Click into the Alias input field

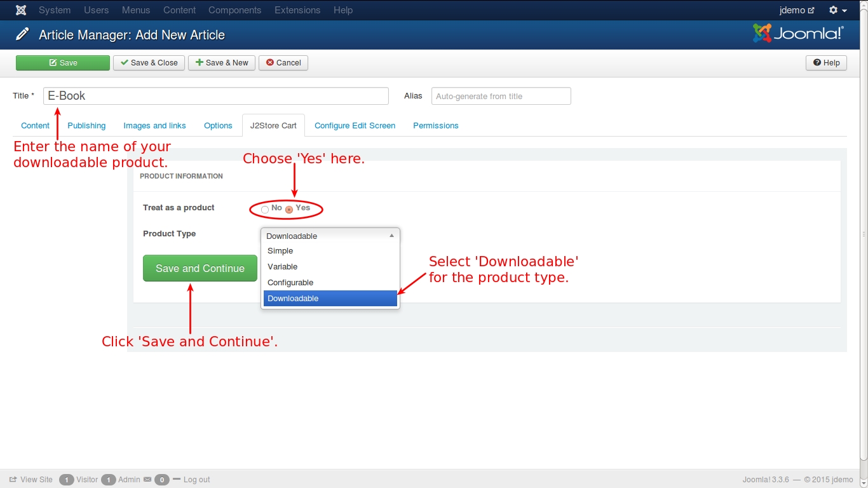tap(501, 97)
